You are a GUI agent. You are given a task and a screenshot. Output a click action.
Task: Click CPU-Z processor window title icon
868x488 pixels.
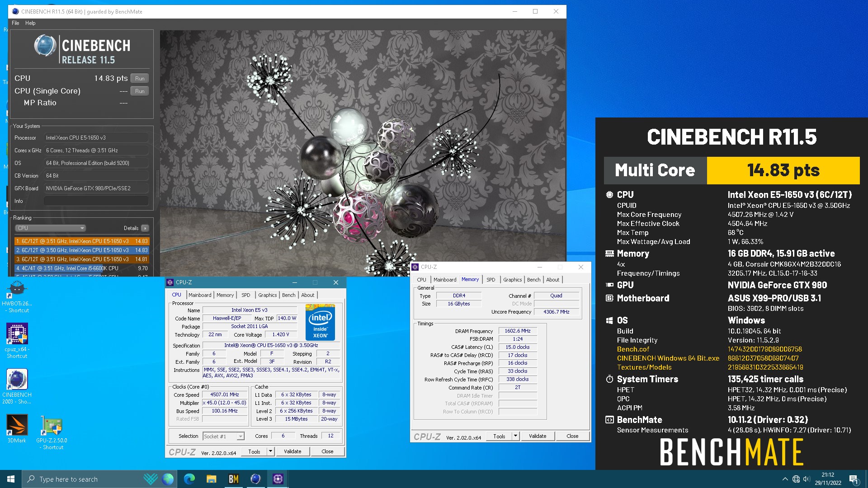pyautogui.click(x=170, y=282)
